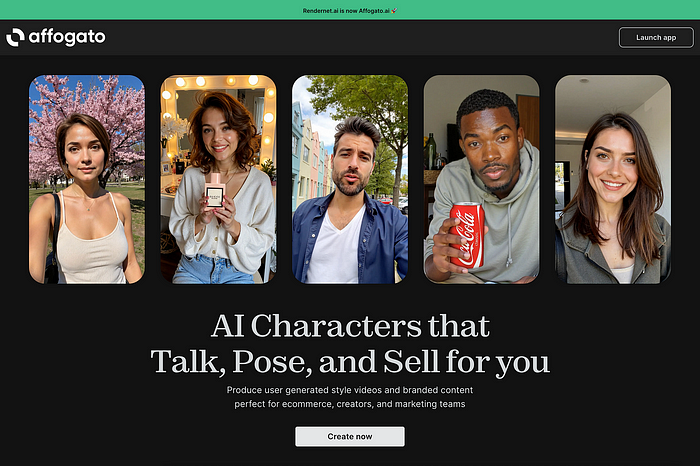
Task: Open the Launch app button
Action: (x=656, y=37)
